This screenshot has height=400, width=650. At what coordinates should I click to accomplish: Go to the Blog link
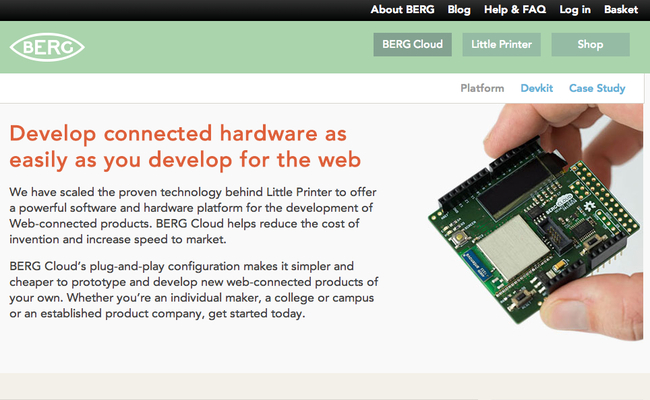click(459, 10)
